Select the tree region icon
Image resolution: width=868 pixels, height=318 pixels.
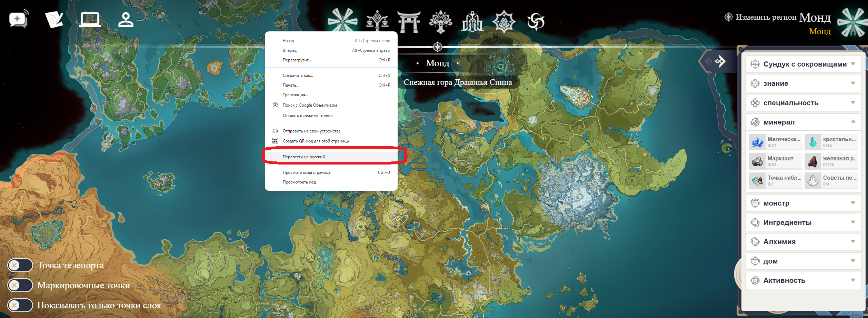point(440,21)
